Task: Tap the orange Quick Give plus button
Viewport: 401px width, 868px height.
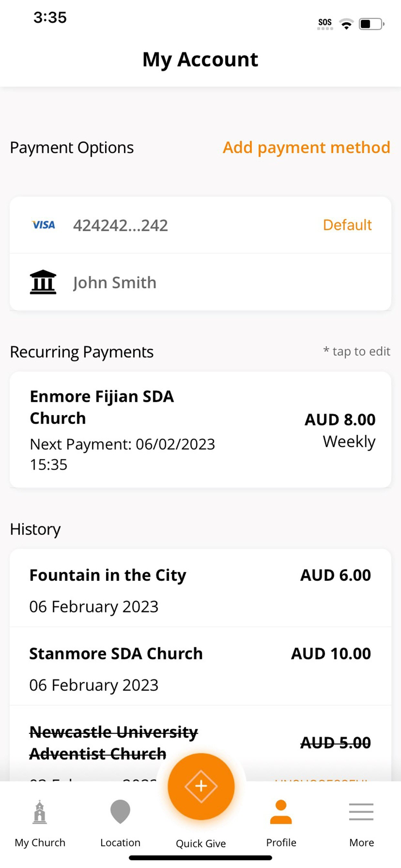Action: click(201, 786)
